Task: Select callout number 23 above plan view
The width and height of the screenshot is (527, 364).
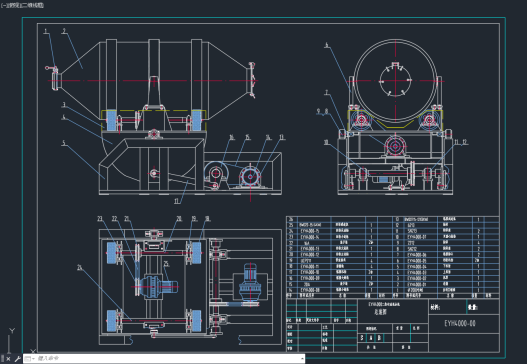Action: pos(100,219)
